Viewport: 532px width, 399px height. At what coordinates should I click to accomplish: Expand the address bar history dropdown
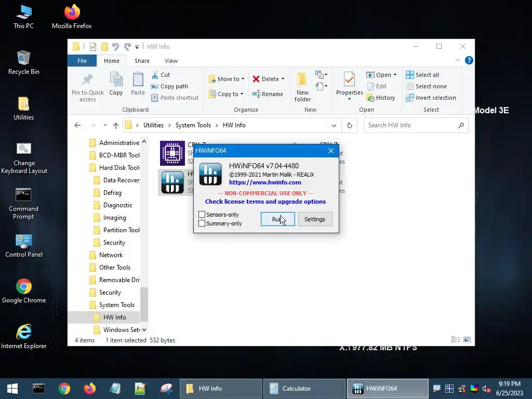[334, 126]
